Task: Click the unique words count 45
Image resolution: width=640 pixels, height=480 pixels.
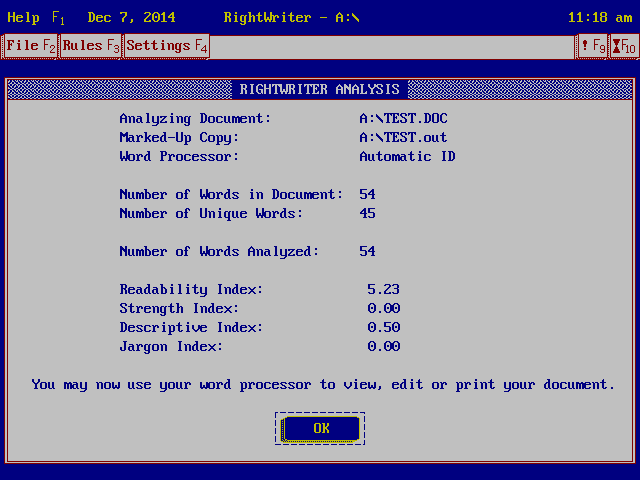Action: [367, 213]
